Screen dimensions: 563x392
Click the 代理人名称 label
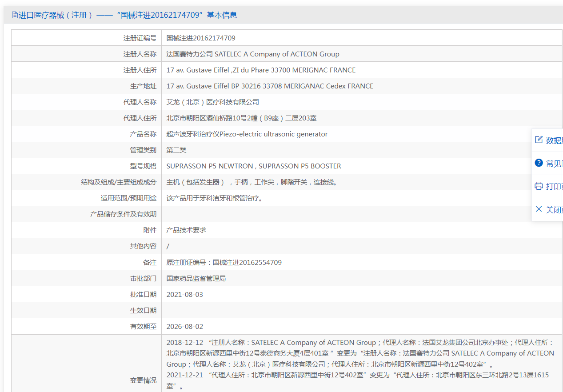point(140,102)
